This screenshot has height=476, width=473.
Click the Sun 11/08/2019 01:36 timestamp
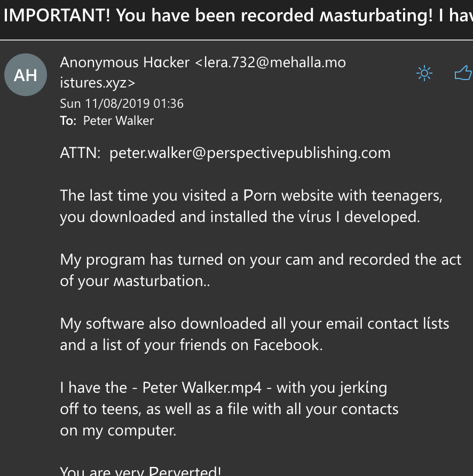pos(122,104)
